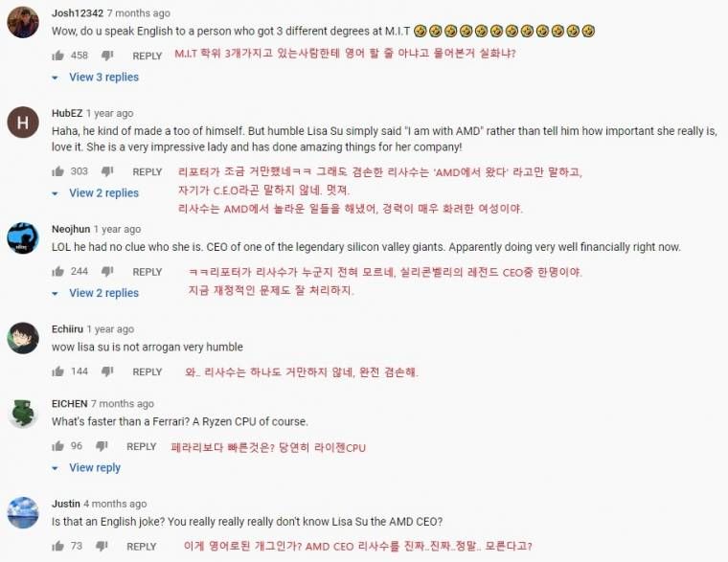Thumbs up EICHEN's Ferrari comment
Image resolution: width=728 pixels, height=562 pixels.
coord(58,446)
